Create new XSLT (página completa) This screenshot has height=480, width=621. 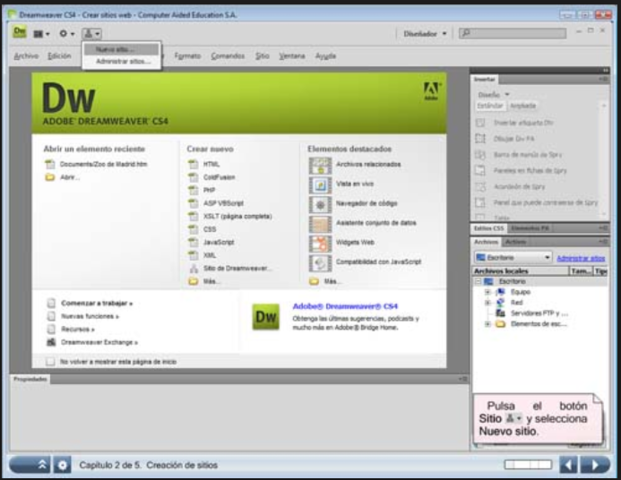tap(238, 216)
